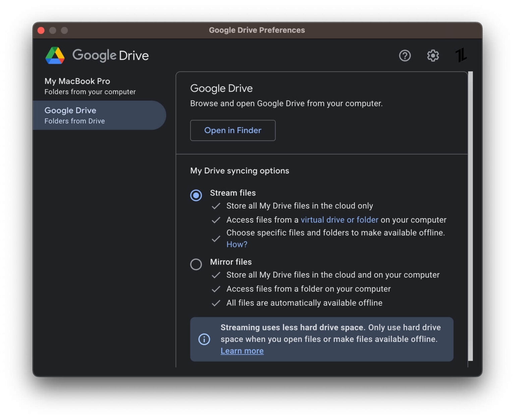Click the Google Drive logo in the header
Viewport: 515px width, 420px height.
[x=55, y=55]
